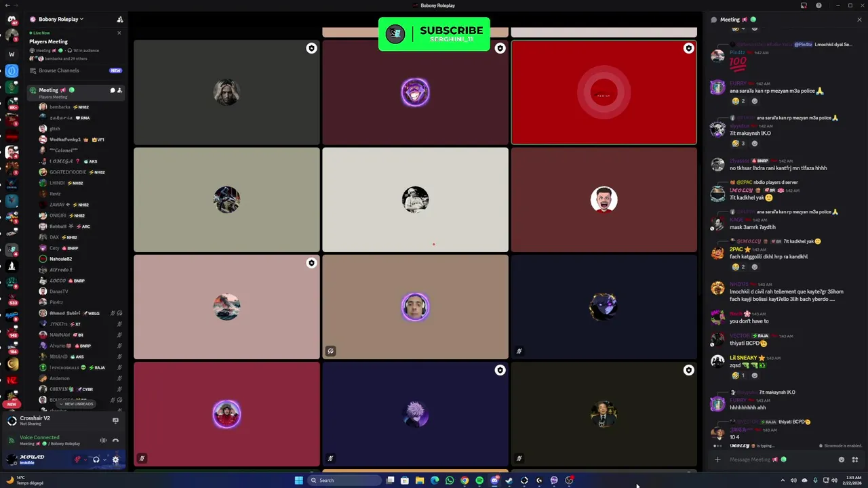Click the plus attachment icon in message bar
868x488 pixels.
click(717, 460)
